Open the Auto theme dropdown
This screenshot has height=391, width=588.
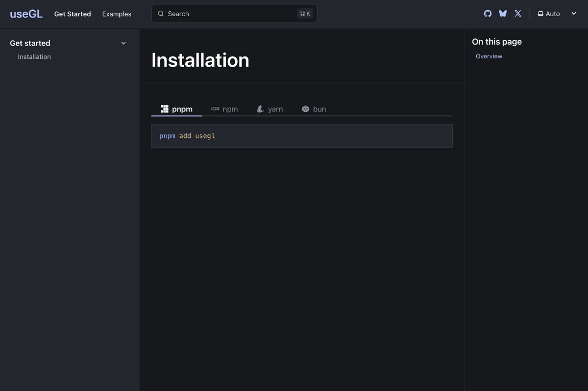point(557,14)
